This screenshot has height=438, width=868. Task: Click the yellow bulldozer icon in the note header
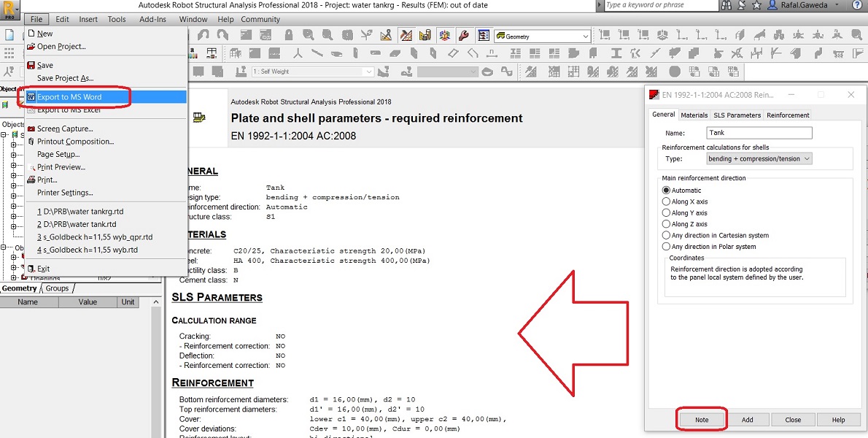199,118
